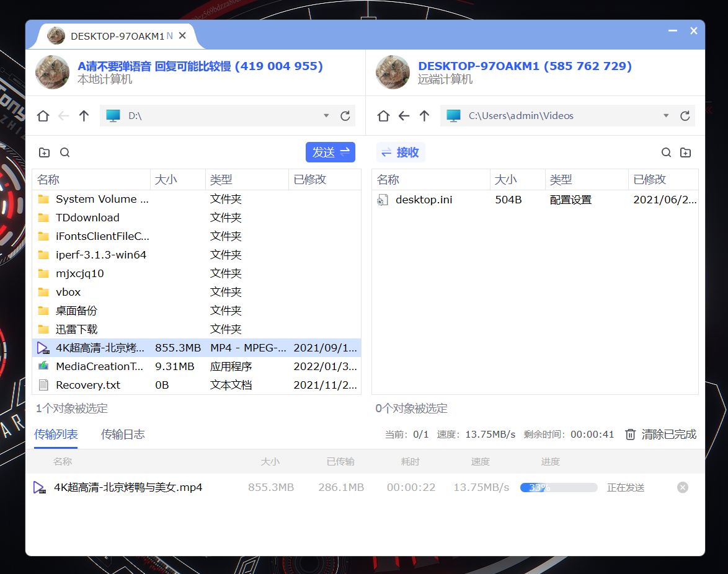
Task: Go up one level in remote path
Action: [x=424, y=115]
